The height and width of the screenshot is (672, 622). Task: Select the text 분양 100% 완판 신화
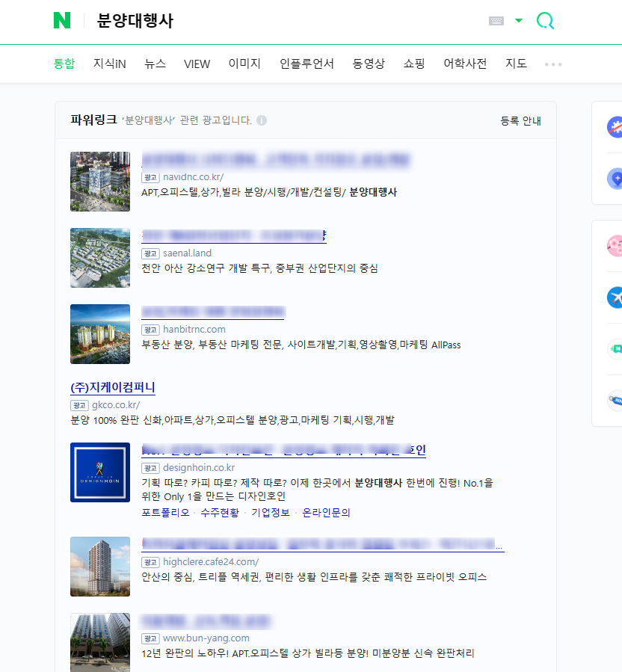(x=116, y=420)
